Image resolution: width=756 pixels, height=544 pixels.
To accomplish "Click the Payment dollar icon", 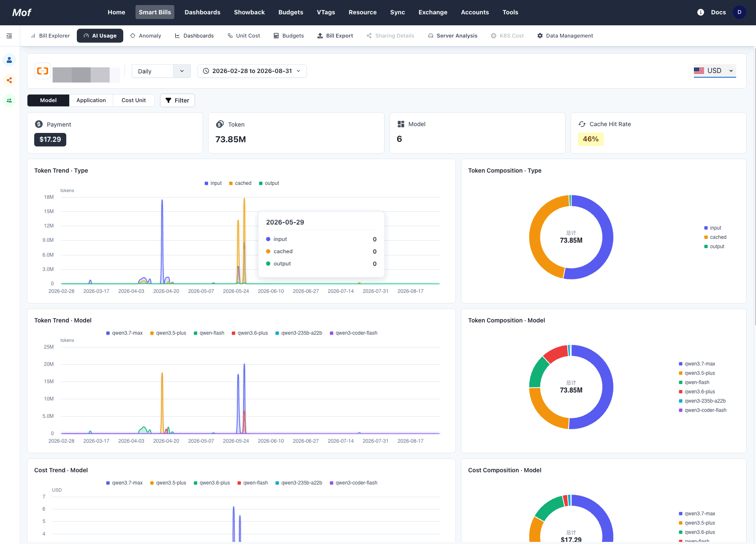I will (39, 124).
